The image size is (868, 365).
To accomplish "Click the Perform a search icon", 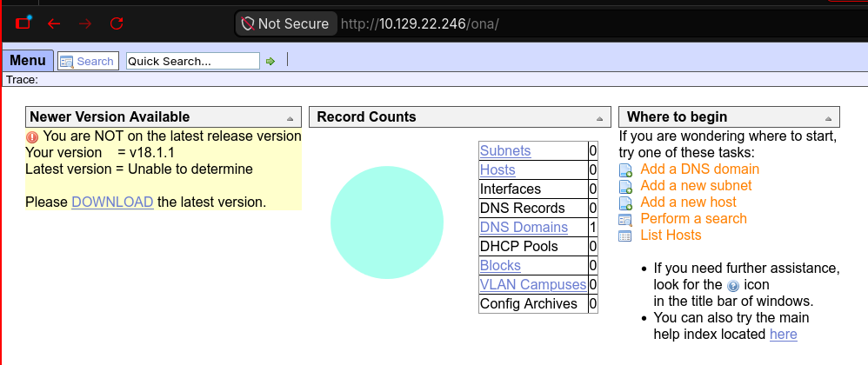I will coord(625,220).
